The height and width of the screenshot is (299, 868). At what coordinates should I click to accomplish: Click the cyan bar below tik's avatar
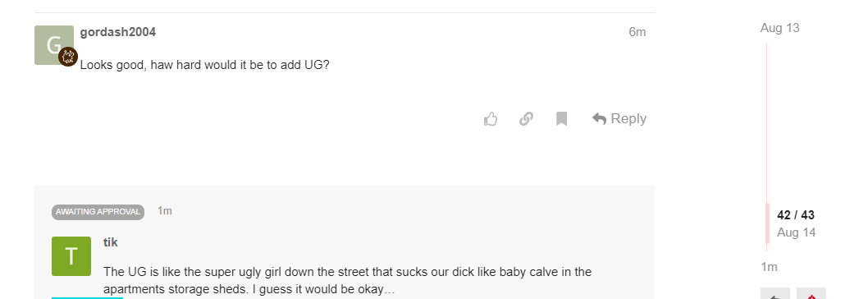[88, 298]
